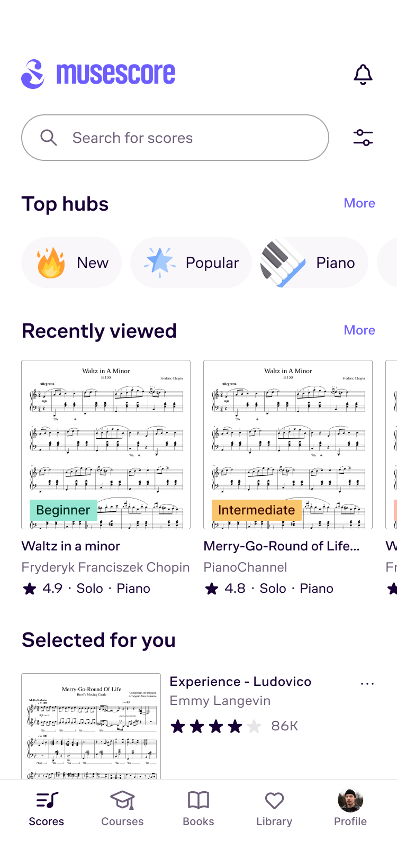Tap the magnifier search icon
This screenshot has width=397, height=868.
[x=49, y=138]
